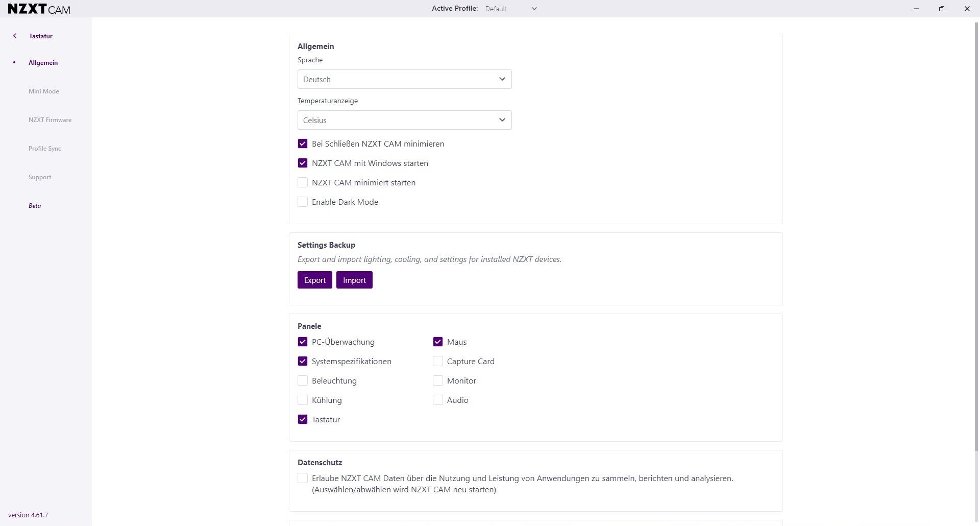Open the Active Profile dropdown
This screenshot has height=526, width=980.
coord(511,9)
